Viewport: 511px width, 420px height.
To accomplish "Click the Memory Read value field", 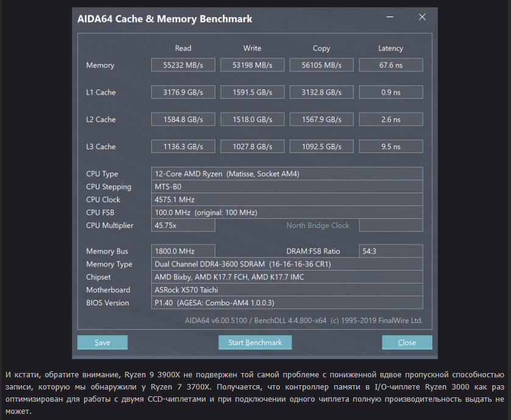I will pyautogui.click(x=183, y=65).
